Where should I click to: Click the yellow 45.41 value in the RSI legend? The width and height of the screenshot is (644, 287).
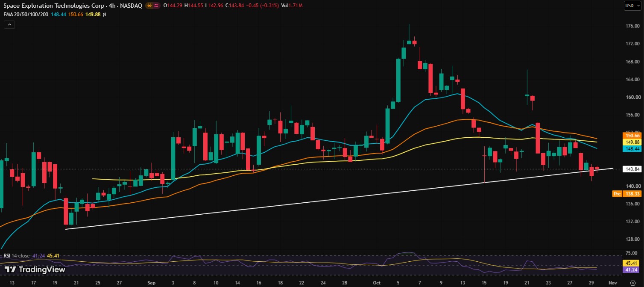[53, 256]
